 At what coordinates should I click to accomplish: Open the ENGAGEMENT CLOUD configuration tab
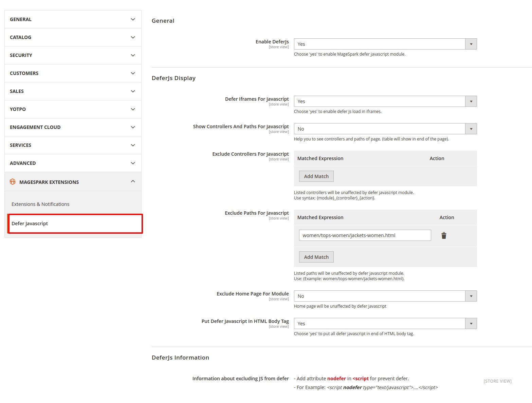[73, 127]
